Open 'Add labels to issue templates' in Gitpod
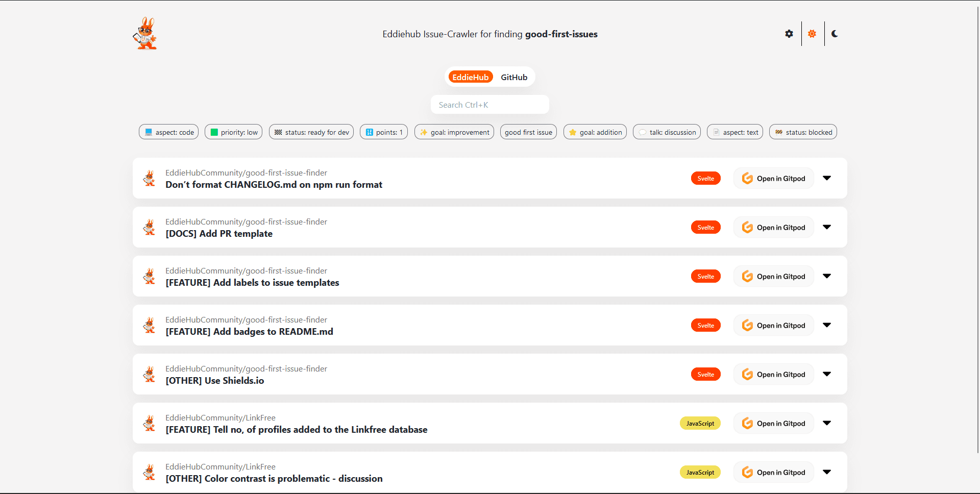The height and width of the screenshot is (494, 980). [x=773, y=276]
